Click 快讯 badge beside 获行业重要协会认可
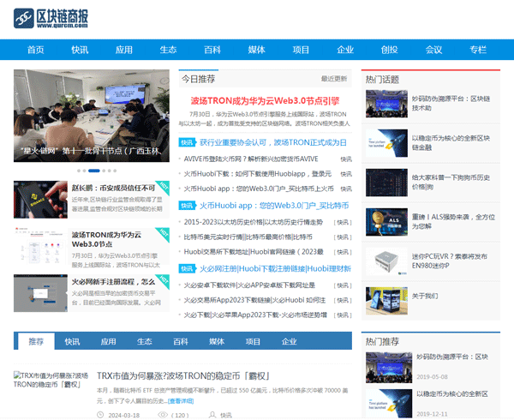The height and width of the screenshot is (420, 514). click(x=187, y=142)
